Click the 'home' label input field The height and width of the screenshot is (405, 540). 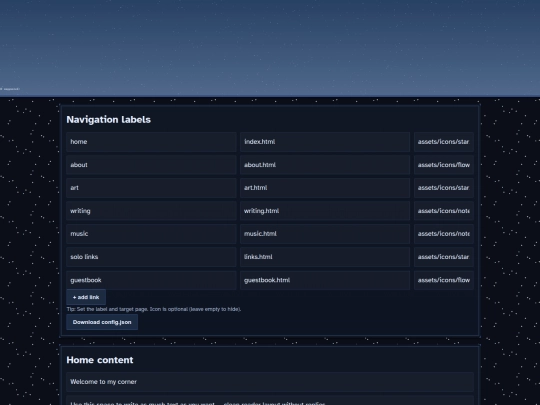point(151,142)
